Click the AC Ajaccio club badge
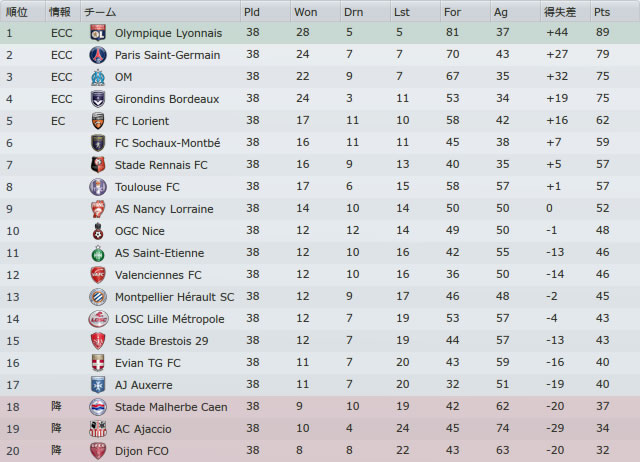640x462 pixels. click(98, 429)
